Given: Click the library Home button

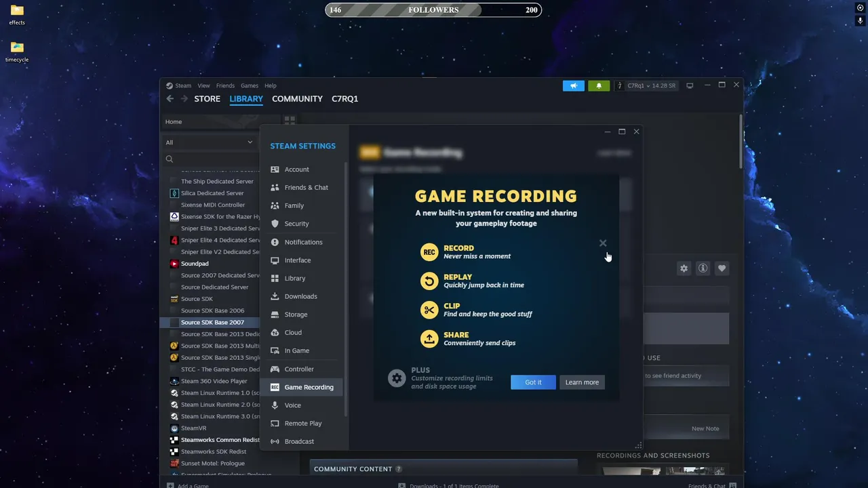Looking at the screenshot, I should coord(174,122).
